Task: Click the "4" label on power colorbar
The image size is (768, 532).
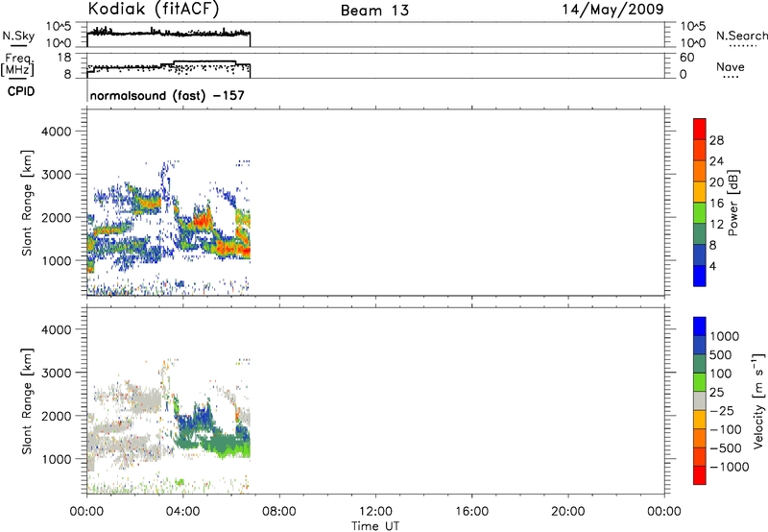Action: point(712,266)
